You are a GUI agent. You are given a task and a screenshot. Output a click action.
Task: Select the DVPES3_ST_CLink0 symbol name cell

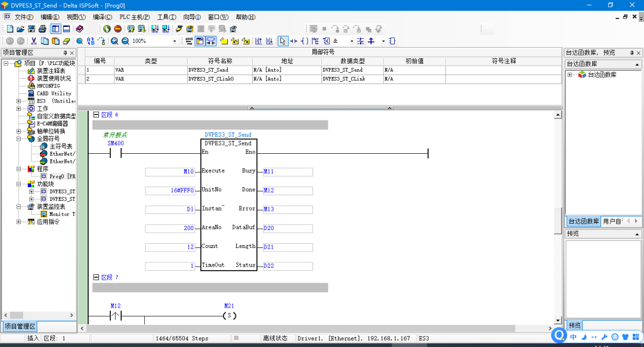(x=219, y=79)
